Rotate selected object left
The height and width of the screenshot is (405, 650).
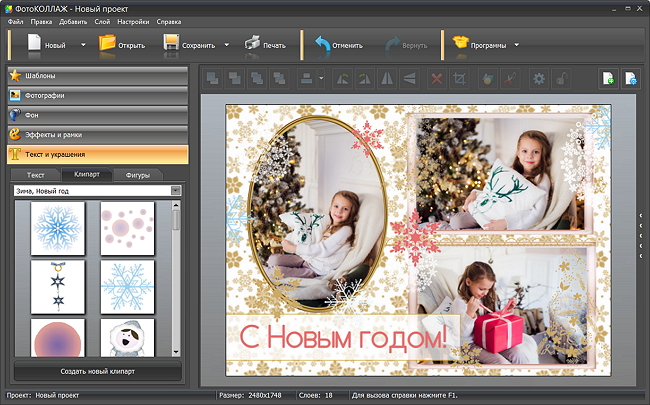point(342,78)
